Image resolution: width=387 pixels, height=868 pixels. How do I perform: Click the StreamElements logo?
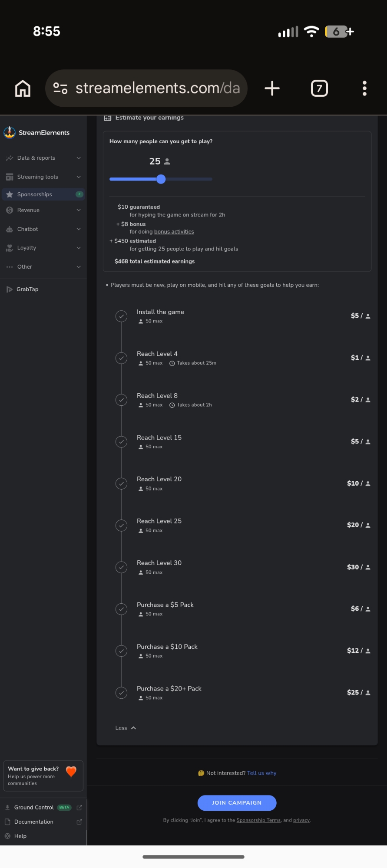10,132
